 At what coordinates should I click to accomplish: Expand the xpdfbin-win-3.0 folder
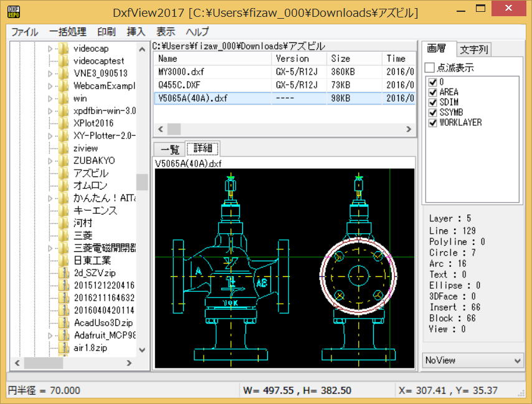[x=50, y=111]
